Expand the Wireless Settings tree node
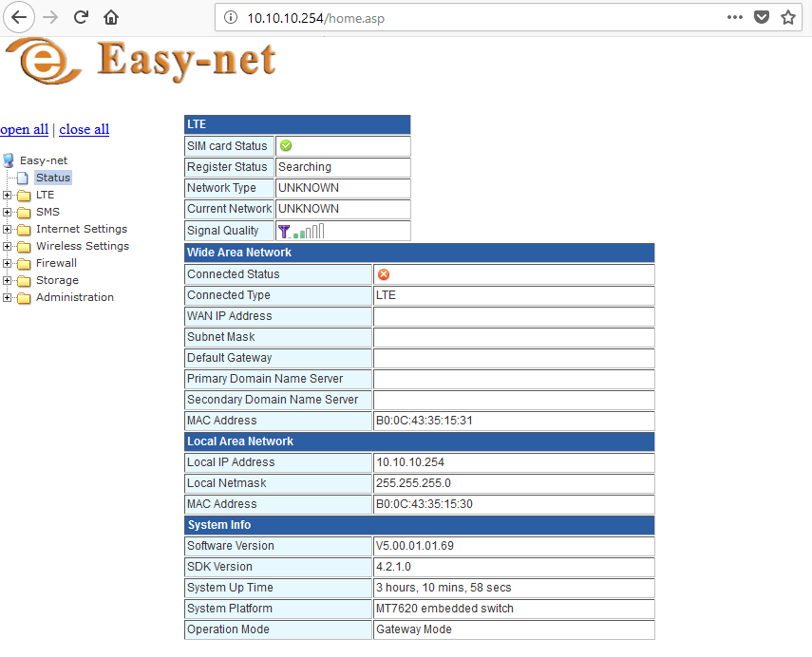The height and width of the screenshot is (657, 812). pyautogui.click(x=7, y=247)
